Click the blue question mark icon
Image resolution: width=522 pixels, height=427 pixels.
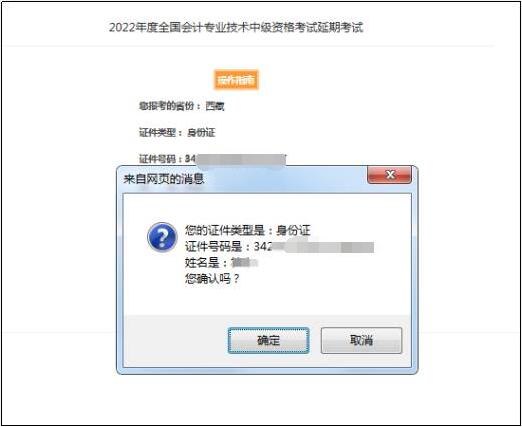point(162,237)
